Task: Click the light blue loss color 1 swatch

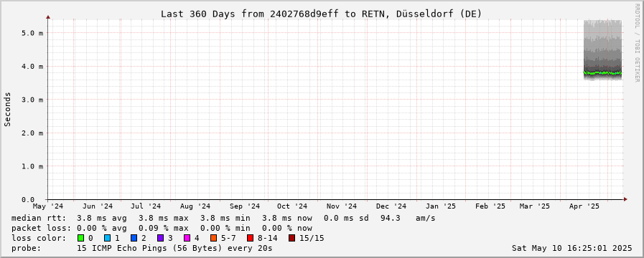Action: point(107,238)
